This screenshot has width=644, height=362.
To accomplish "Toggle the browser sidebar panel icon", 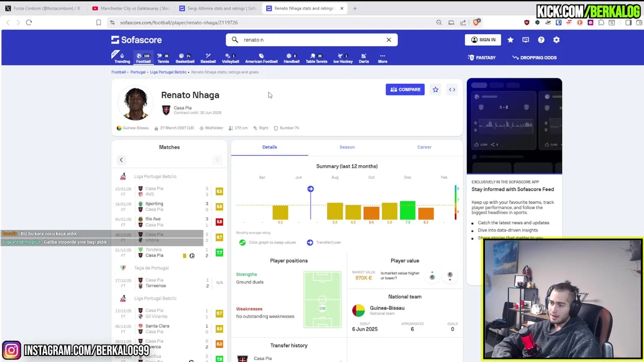I will [x=628, y=23].
